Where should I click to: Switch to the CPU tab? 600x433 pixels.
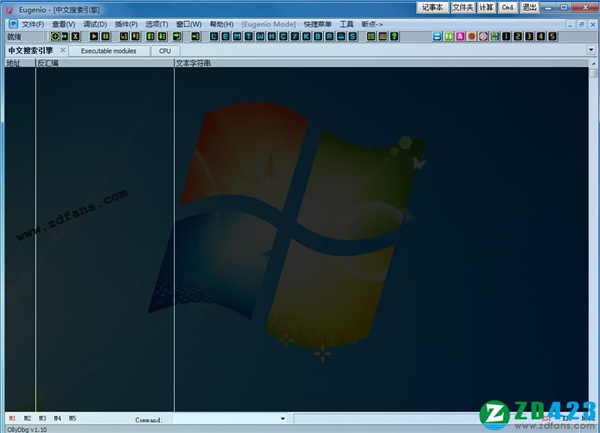(165, 51)
